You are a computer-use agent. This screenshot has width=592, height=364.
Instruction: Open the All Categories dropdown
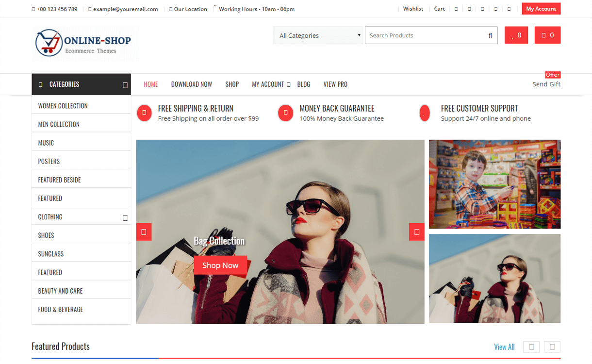tap(318, 35)
